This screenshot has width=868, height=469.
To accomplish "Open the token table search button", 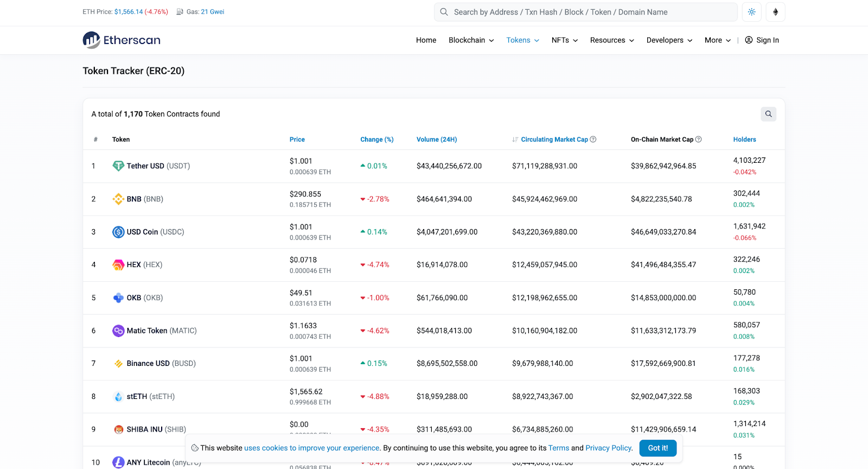I will [768, 114].
